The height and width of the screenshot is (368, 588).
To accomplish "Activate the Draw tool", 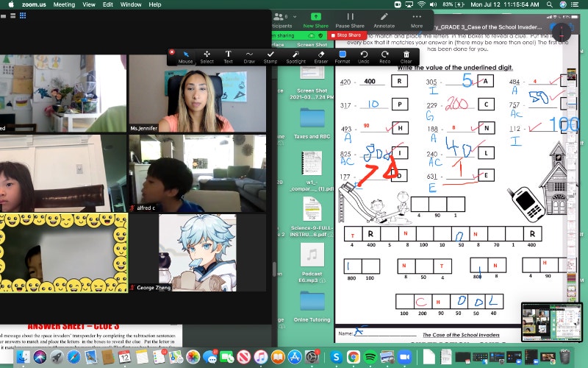I will (249, 57).
